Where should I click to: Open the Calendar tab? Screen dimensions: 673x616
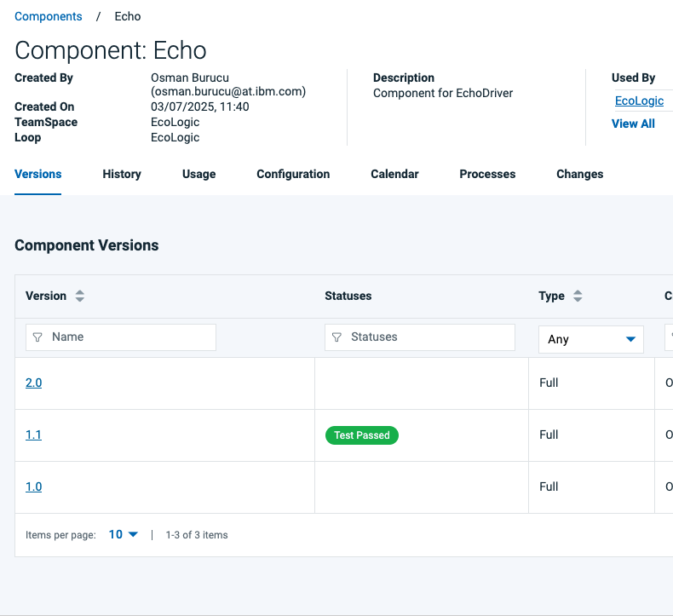[394, 174]
